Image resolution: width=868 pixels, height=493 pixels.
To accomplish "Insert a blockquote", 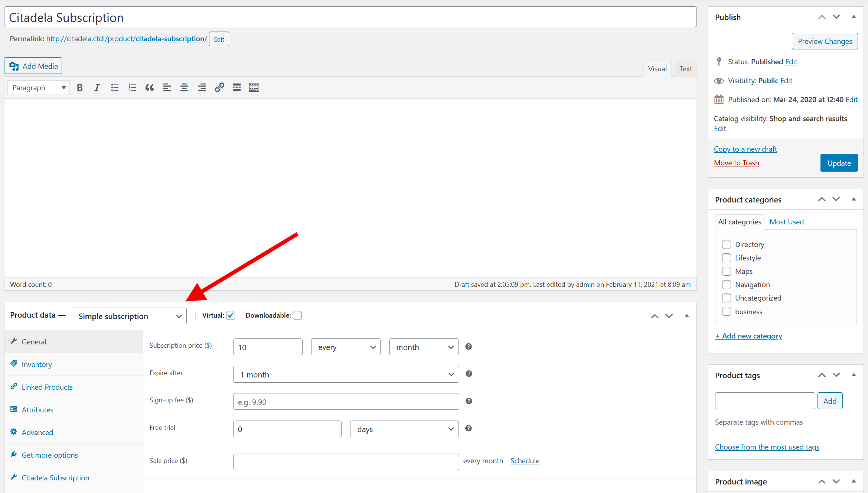I will (149, 88).
